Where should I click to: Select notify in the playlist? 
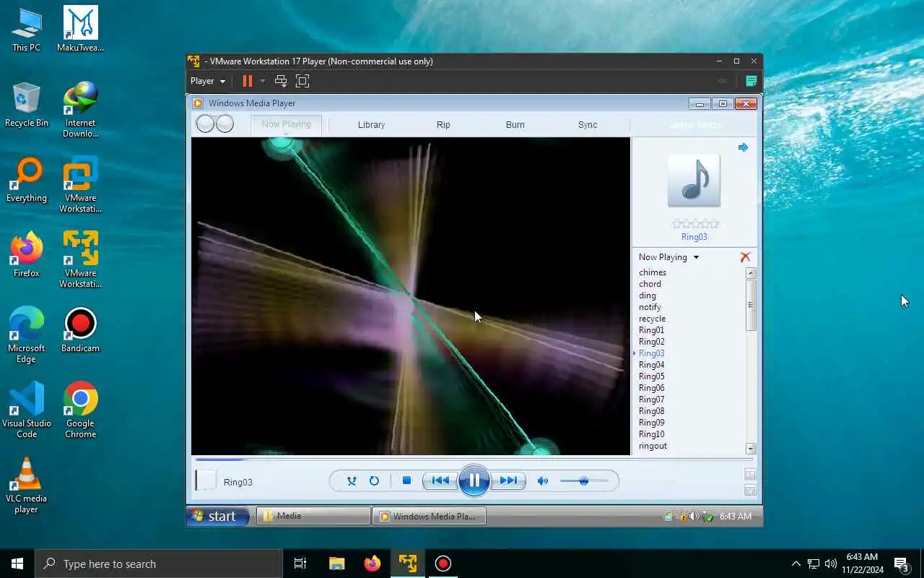(x=650, y=307)
